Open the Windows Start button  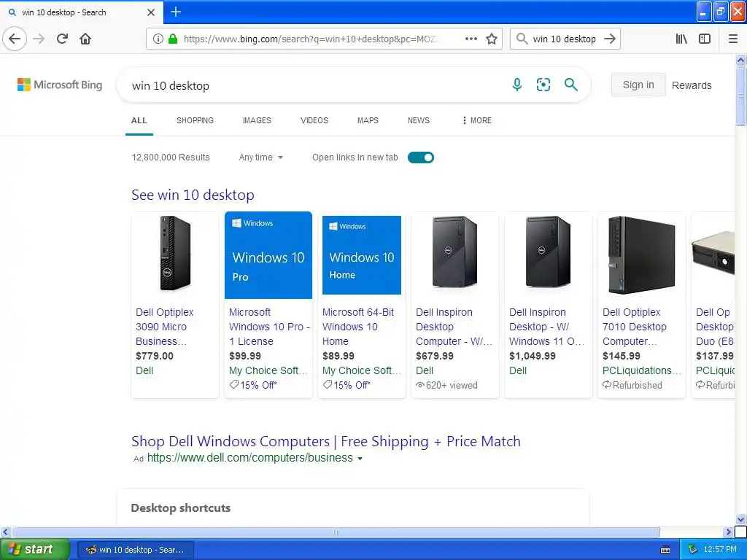tap(34, 550)
